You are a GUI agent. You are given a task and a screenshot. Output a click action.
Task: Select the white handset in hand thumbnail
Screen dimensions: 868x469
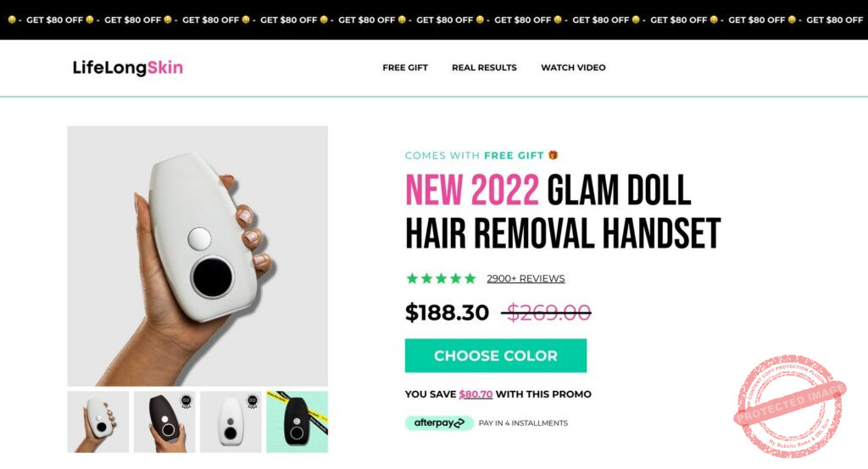pyautogui.click(x=98, y=422)
